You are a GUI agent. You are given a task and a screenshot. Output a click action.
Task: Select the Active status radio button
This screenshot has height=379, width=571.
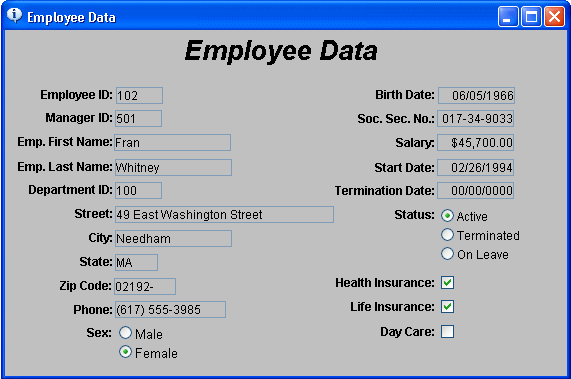(x=447, y=216)
